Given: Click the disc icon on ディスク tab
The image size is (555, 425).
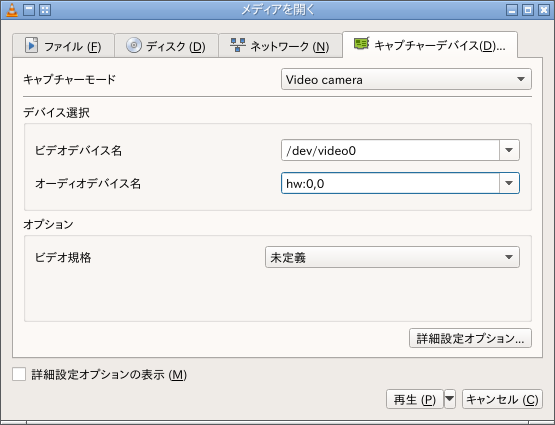Looking at the screenshot, I should [134, 45].
